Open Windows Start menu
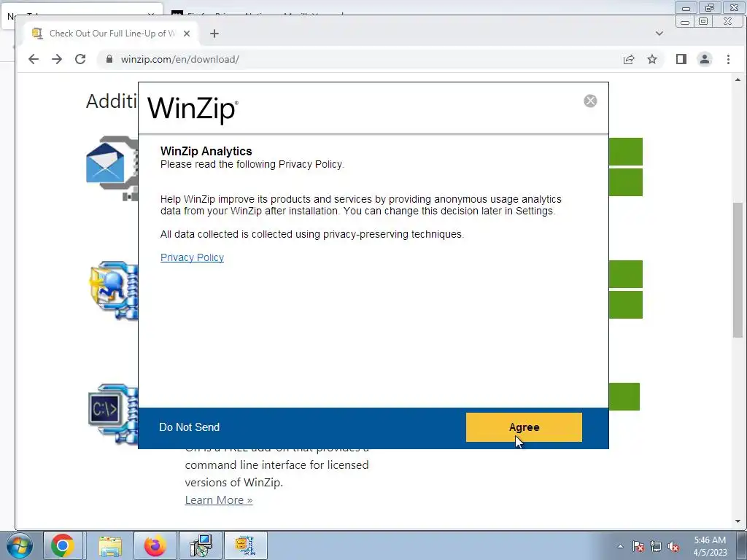This screenshot has height=560, width=747. (20, 545)
